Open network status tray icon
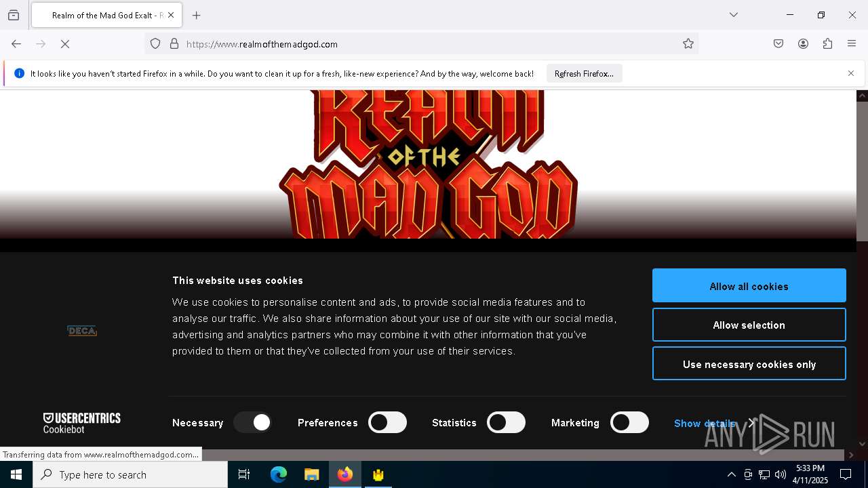The image size is (868, 488). (764, 474)
